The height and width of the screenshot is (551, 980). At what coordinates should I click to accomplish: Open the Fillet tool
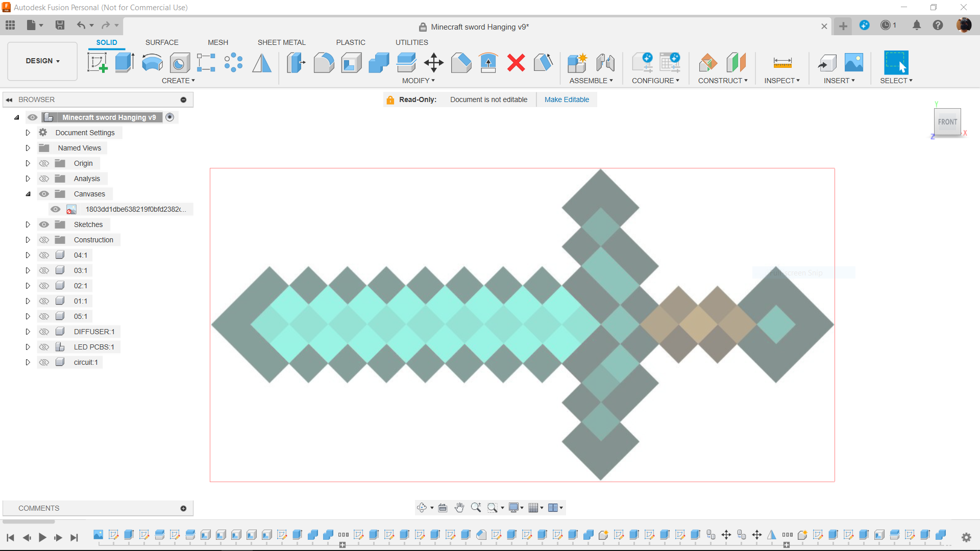pos(324,62)
